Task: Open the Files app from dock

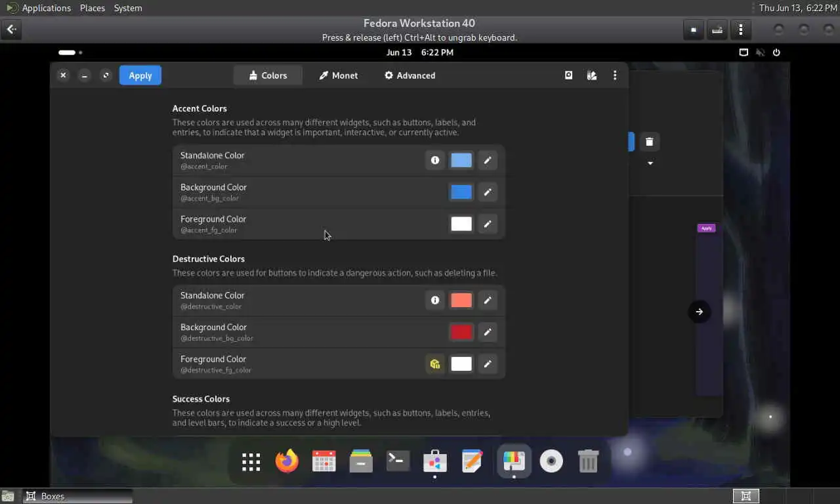Action: click(x=361, y=461)
